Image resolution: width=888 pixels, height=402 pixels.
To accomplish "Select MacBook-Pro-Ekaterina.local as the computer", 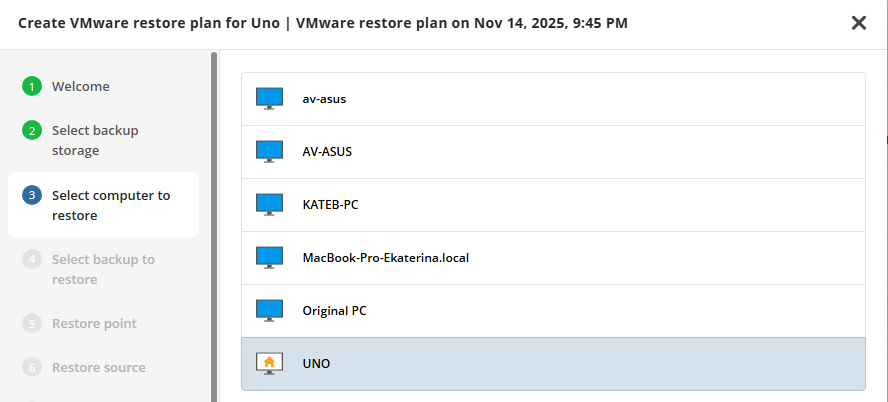I will [386, 258].
